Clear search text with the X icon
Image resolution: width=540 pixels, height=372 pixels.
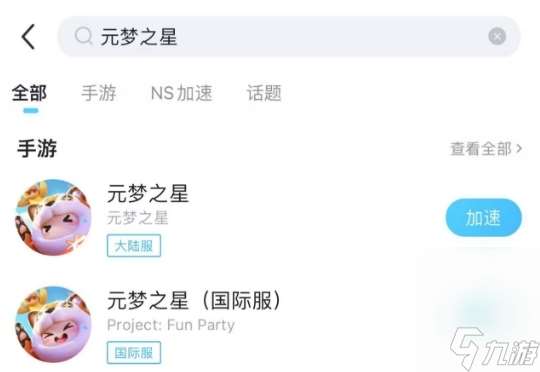[x=497, y=36]
